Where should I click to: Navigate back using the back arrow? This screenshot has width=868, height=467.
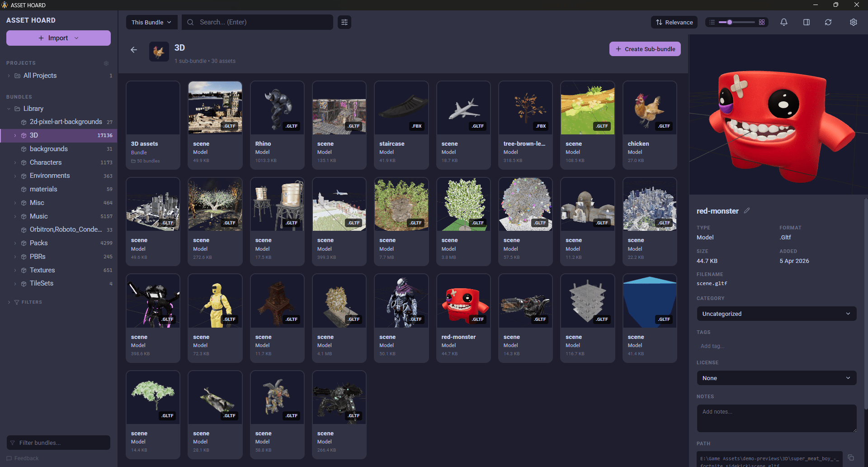click(x=133, y=50)
